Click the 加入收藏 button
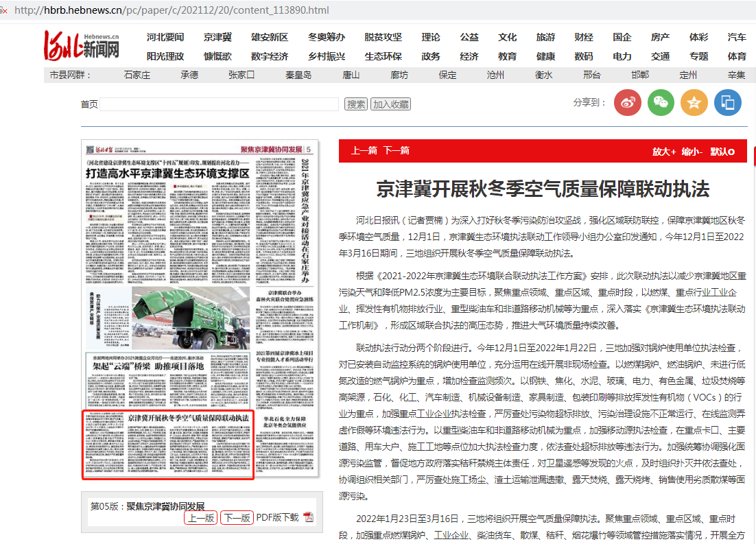Viewport: 756px width, 544px height. (390, 104)
